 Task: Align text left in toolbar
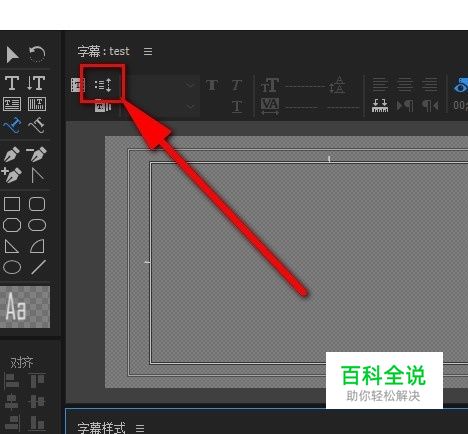380,85
